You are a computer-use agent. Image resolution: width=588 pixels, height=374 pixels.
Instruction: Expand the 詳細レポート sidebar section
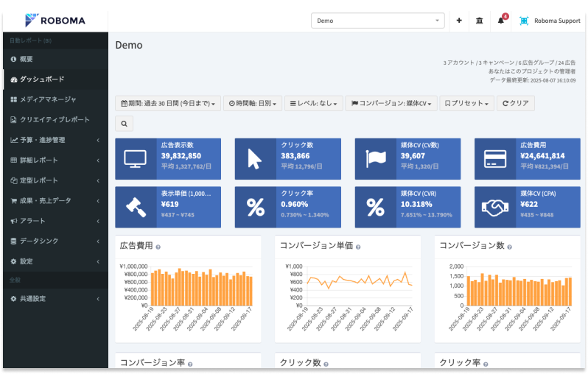click(54, 160)
